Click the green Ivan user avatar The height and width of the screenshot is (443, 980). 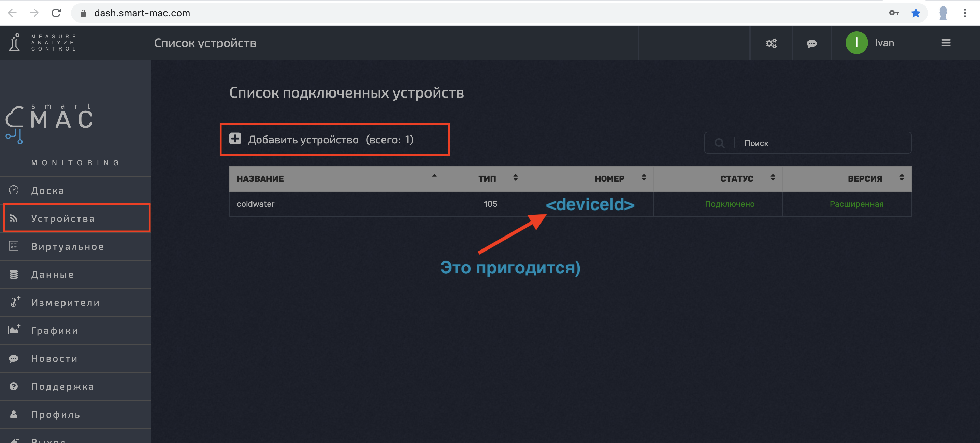point(856,43)
